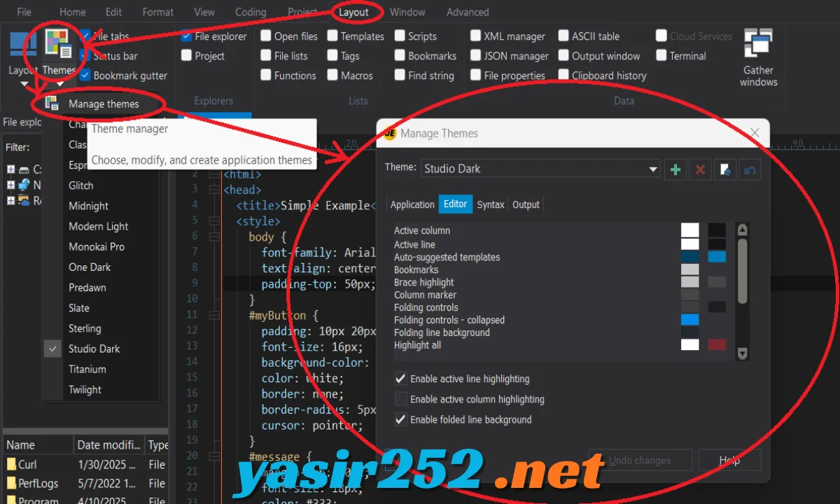This screenshot has height=504, width=840.
Task: Open the Theme dropdown showing Studio Dark
Action: (540, 169)
